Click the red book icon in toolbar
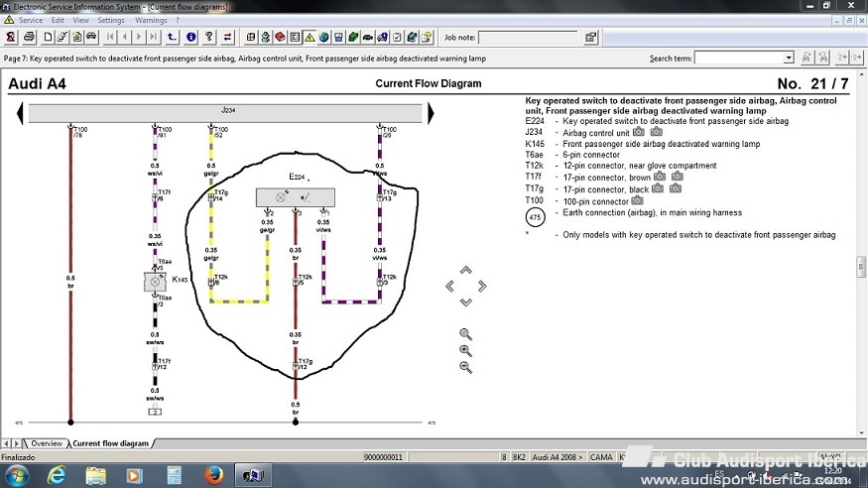The width and height of the screenshot is (868, 488). click(x=280, y=37)
